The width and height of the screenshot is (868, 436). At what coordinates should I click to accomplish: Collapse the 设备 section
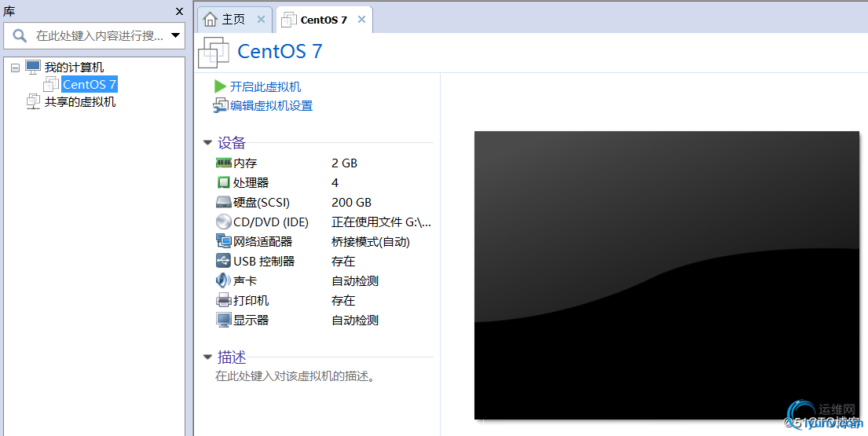[x=208, y=143]
